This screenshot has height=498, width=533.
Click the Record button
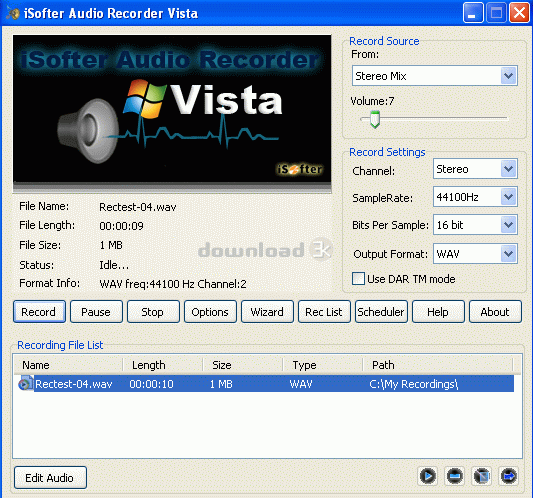[x=39, y=311]
